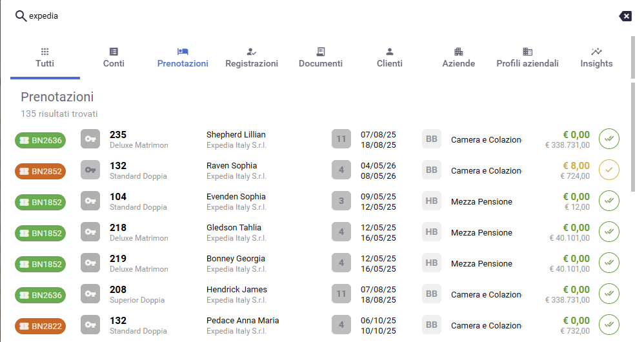Click key icon for room 235
Viewport: 644px width, 342px height.
(x=90, y=139)
